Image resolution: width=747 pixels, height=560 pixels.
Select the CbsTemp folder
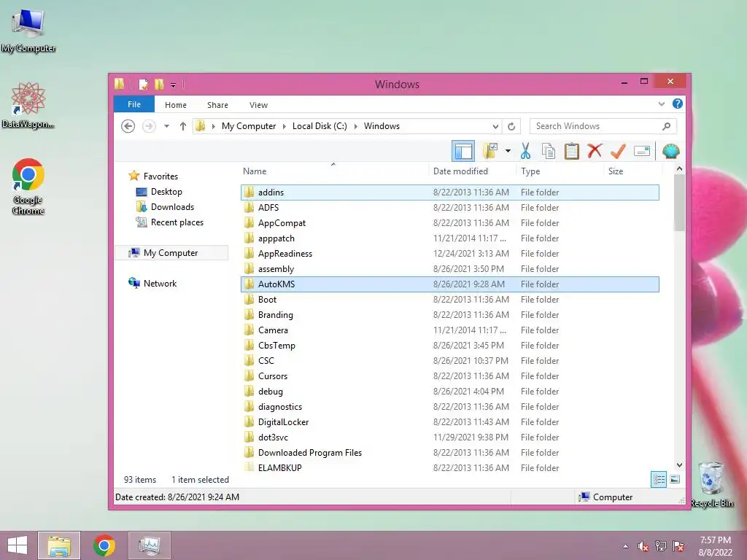(450, 345)
